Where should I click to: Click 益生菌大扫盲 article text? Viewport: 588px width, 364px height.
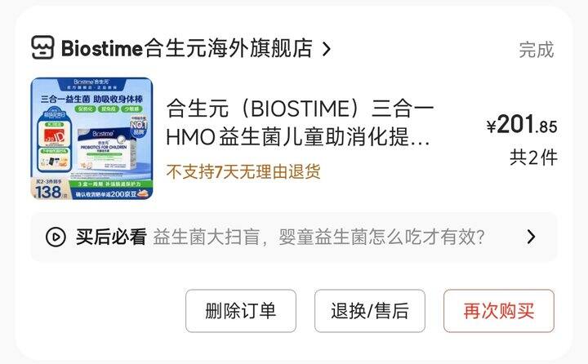[x=207, y=237]
